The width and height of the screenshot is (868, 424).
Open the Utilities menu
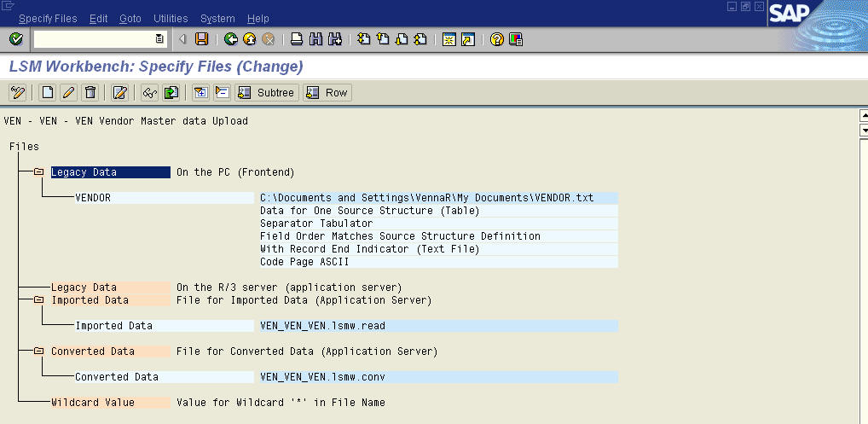171,18
